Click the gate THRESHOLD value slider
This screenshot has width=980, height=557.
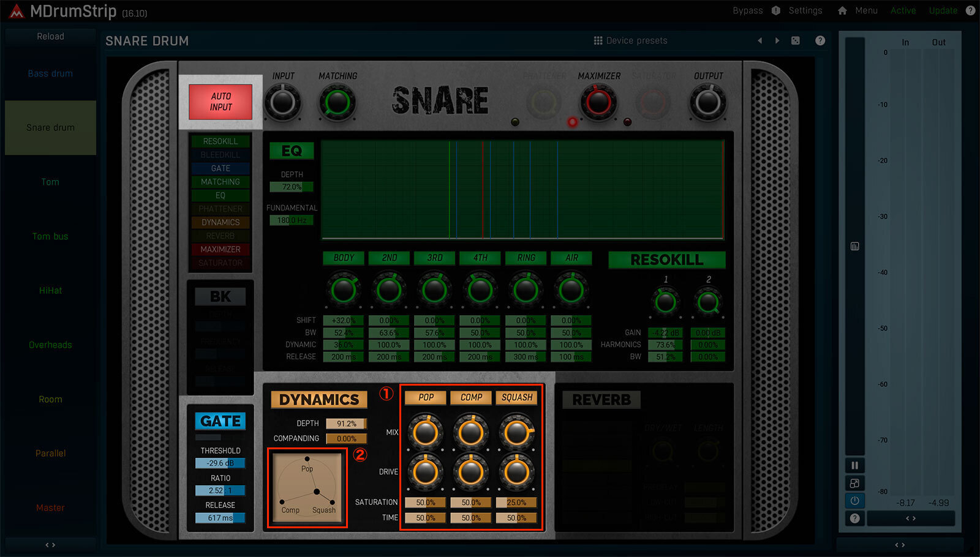click(x=221, y=463)
